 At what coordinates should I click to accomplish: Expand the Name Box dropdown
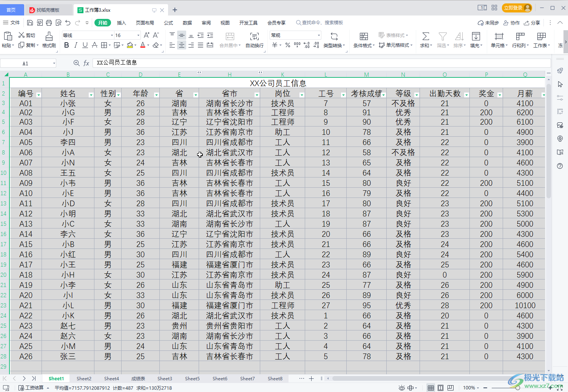click(54, 63)
